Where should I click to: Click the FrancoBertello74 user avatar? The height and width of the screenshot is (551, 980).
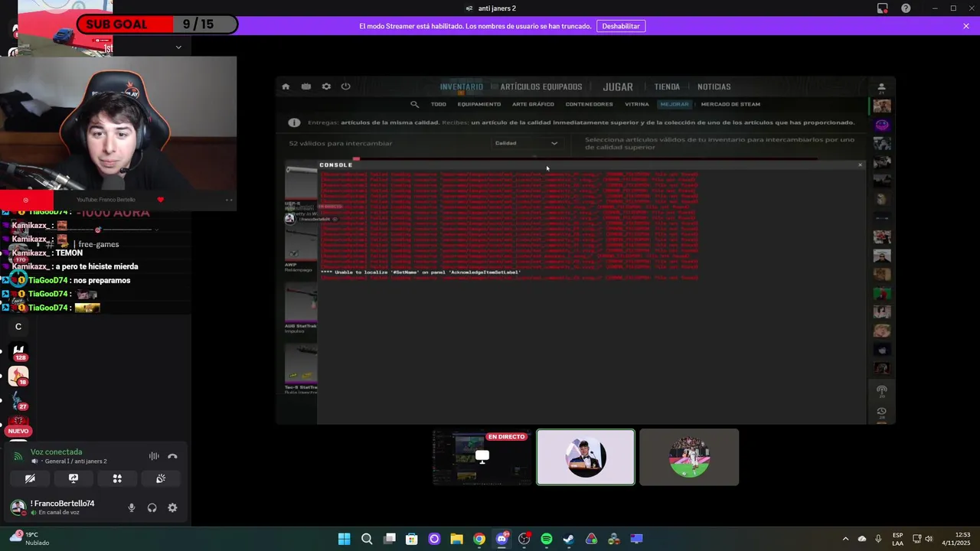tap(18, 507)
